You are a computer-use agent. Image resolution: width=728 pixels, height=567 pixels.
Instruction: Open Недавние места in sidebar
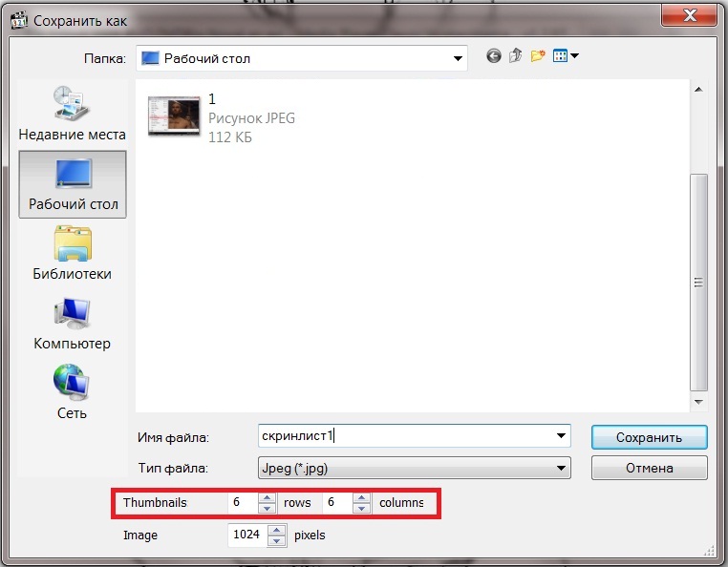(x=72, y=114)
